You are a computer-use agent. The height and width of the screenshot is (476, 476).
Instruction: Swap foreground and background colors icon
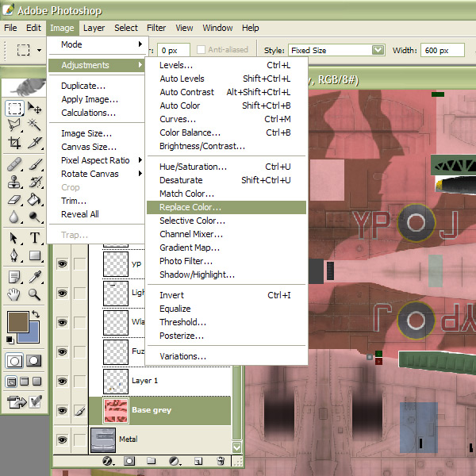click(36, 314)
